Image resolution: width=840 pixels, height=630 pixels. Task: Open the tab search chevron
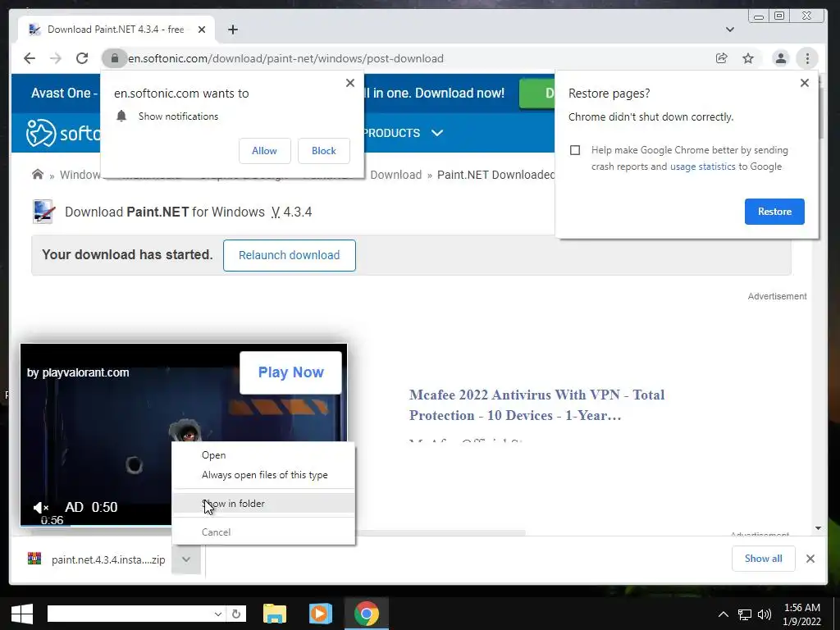pyautogui.click(x=729, y=30)
